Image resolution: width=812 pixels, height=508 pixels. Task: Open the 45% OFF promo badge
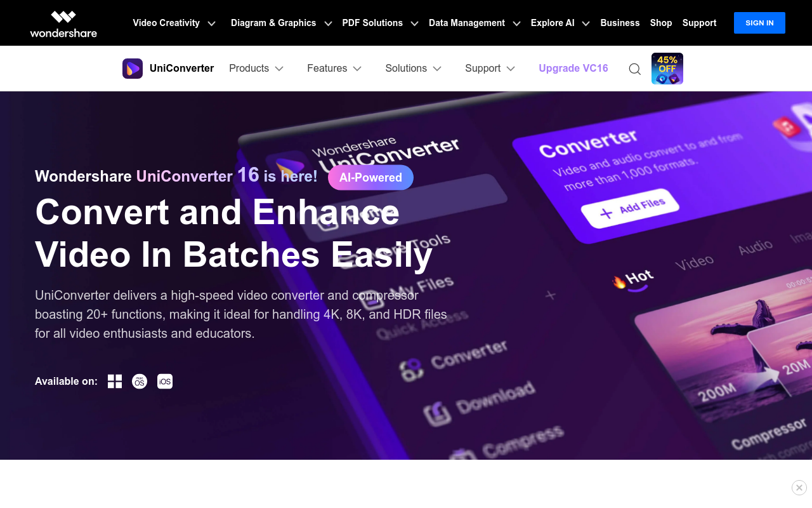pyautogui.click(x=667, y=69)
